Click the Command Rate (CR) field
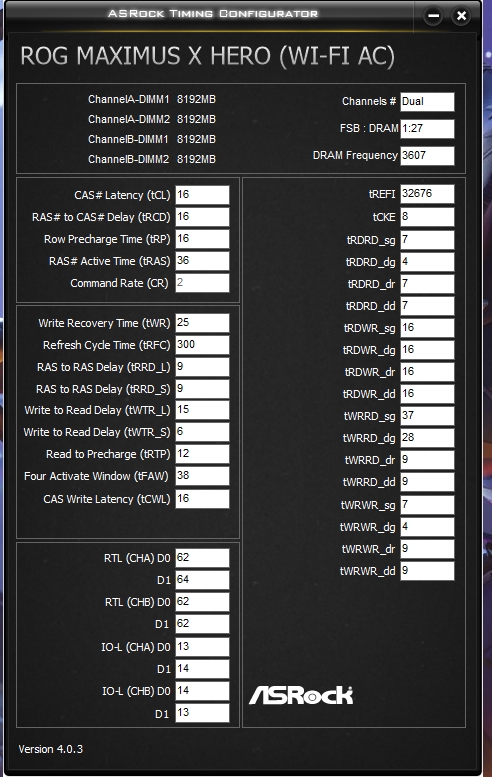 tap(202, 283)
